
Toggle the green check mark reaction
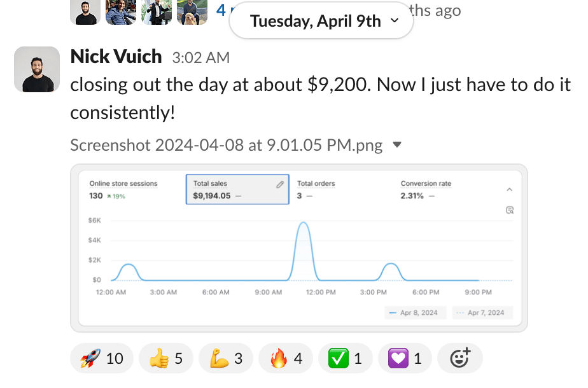345,359
